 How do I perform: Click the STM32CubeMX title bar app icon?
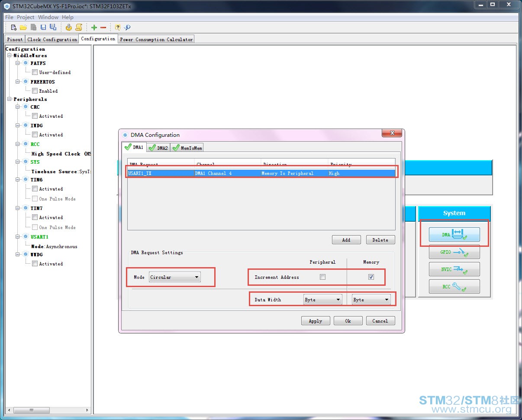click(x=7, y=6)
